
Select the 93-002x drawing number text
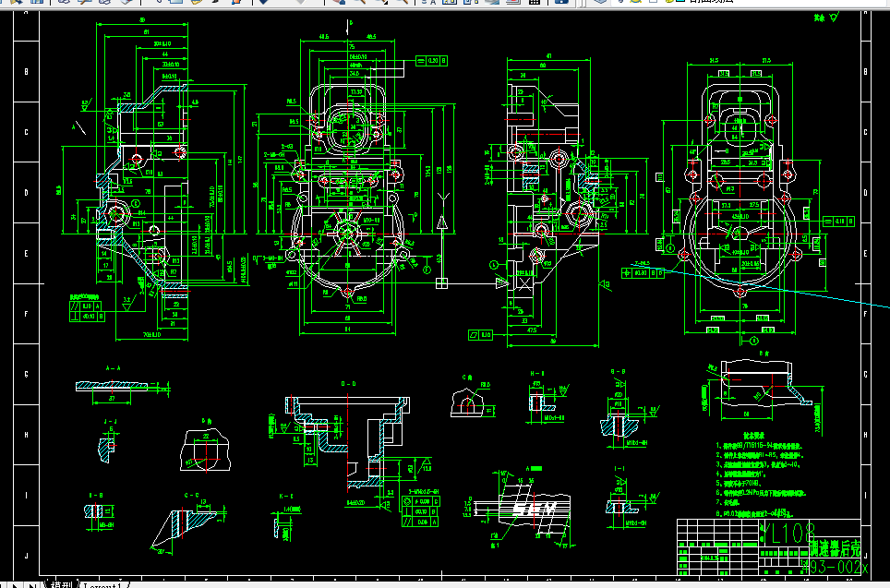point(836,566)
